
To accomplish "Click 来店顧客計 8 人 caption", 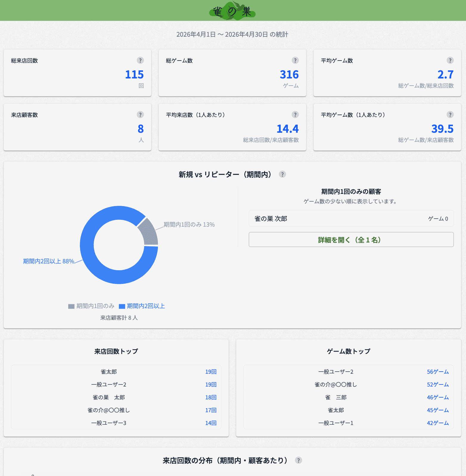I will coord(119,318).
